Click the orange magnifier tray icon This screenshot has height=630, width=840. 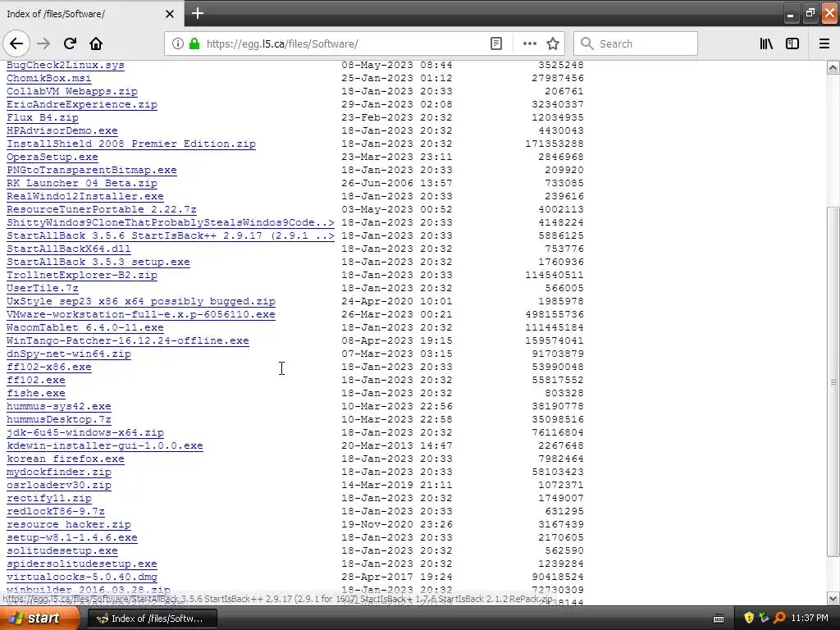pos(779,619)
